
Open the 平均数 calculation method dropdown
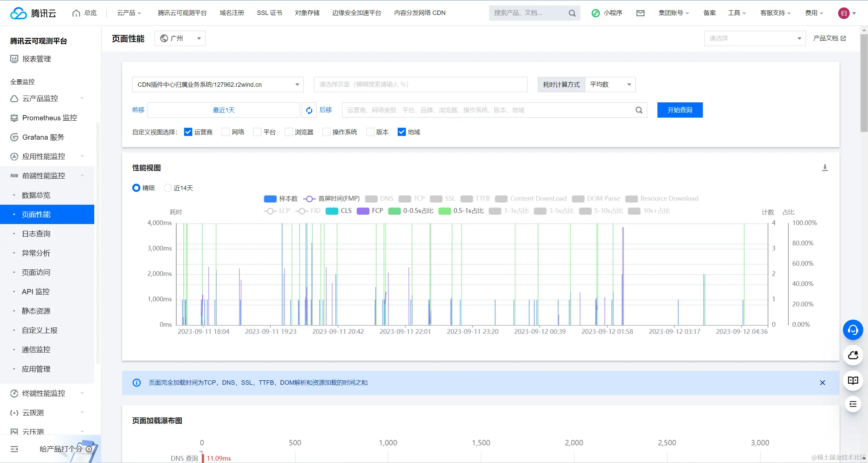coord(610,84)
